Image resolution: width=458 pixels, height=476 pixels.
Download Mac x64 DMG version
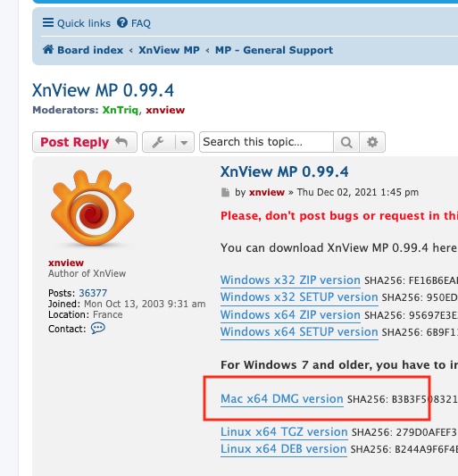[x=282, y=398]
